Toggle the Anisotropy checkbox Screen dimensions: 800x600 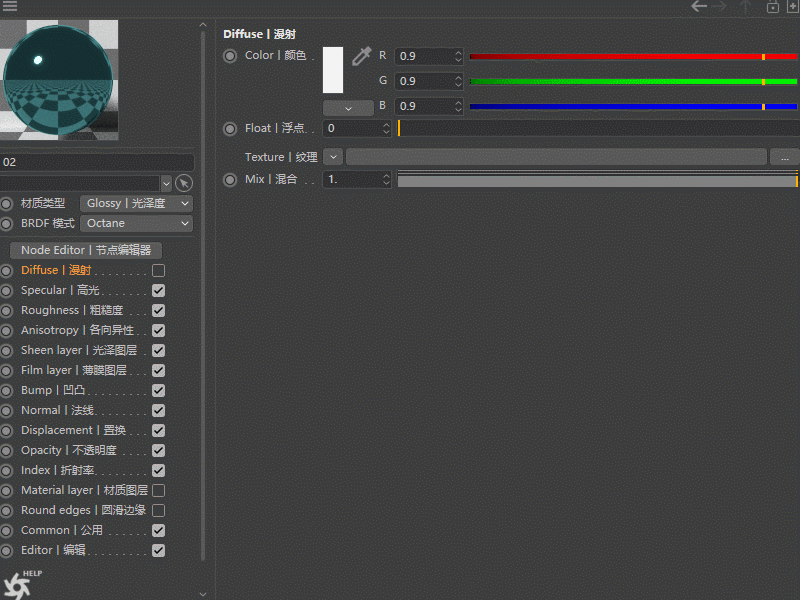(159, 330)
